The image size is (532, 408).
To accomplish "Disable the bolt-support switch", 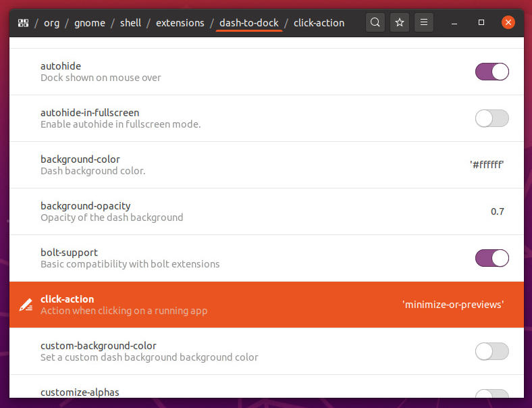I will (492, 258).
